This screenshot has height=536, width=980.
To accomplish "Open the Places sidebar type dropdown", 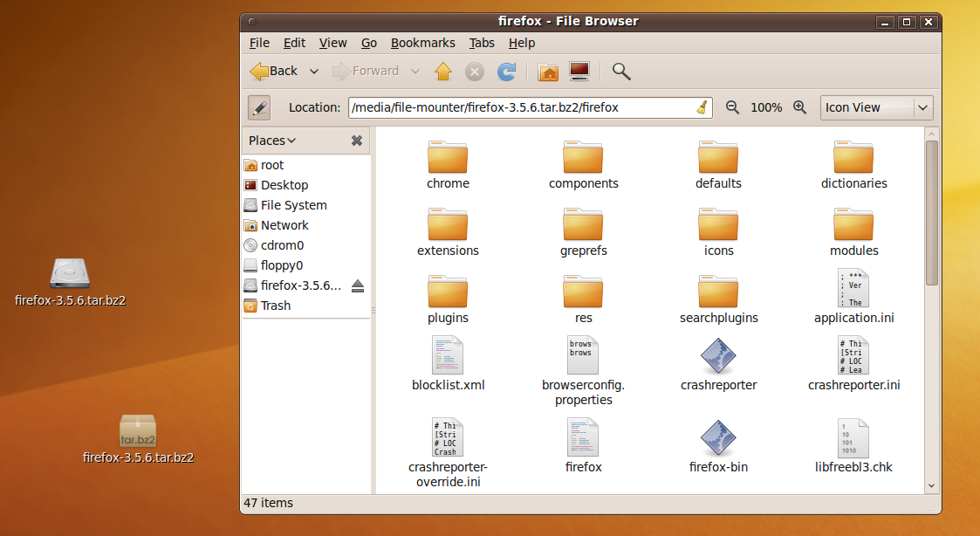I will [x=272, y=141].
